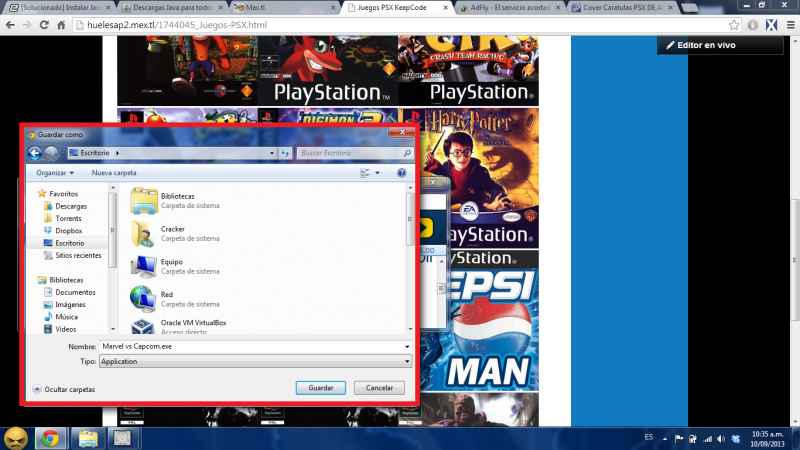Expand the Escritorio breadcrumb arrow
800x450 pixels.
tap(117, 153)
